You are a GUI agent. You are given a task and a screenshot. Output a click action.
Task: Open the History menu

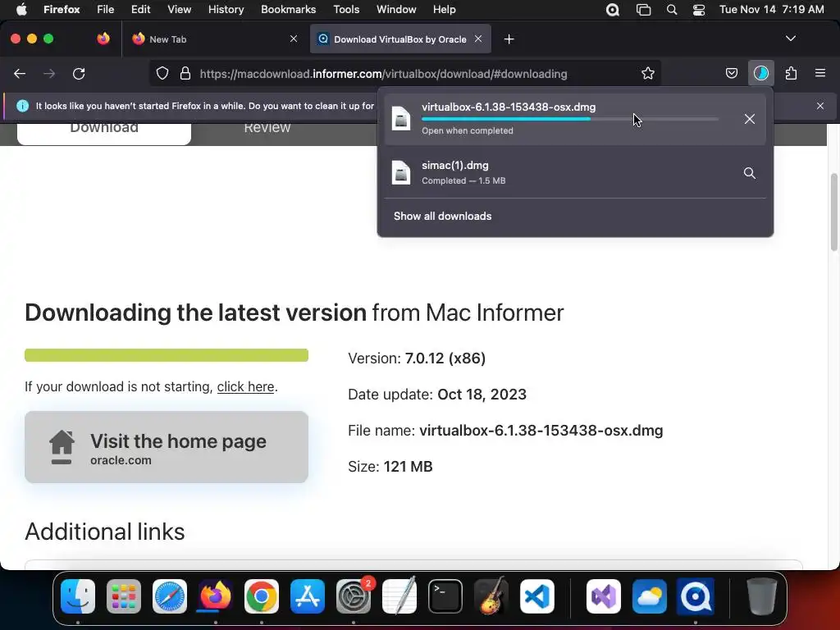[x=226, y=9]
